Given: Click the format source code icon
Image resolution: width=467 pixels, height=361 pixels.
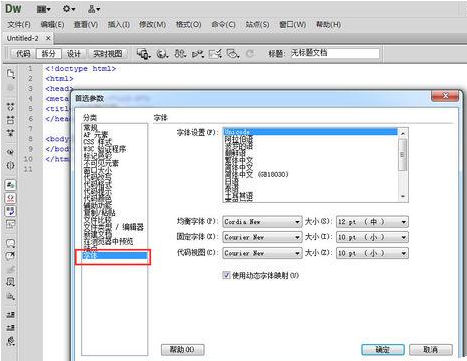Looking at the screenshot, I should pyautogui.click(x=10, y=341).
